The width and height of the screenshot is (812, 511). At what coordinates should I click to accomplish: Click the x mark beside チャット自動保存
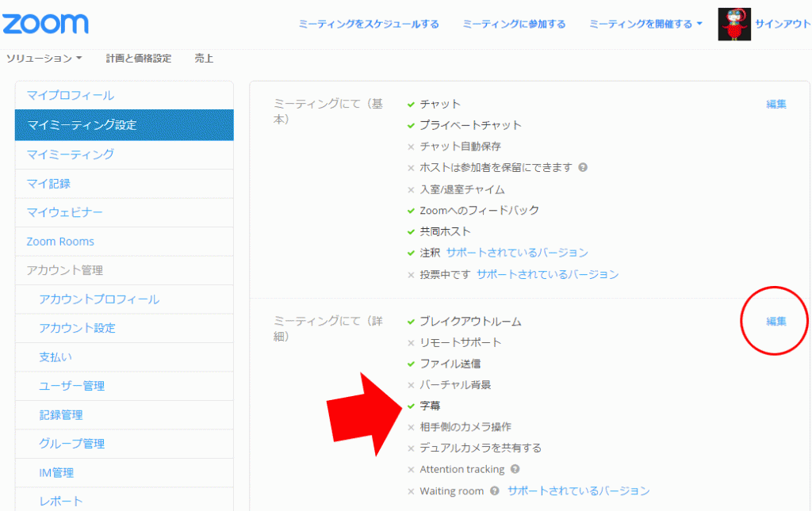point(411,147)
